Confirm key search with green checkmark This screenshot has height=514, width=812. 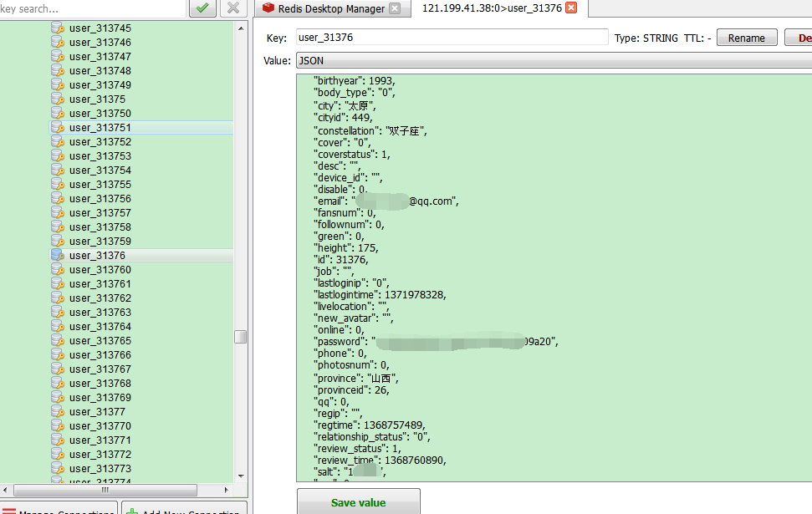tap(202, 8)
